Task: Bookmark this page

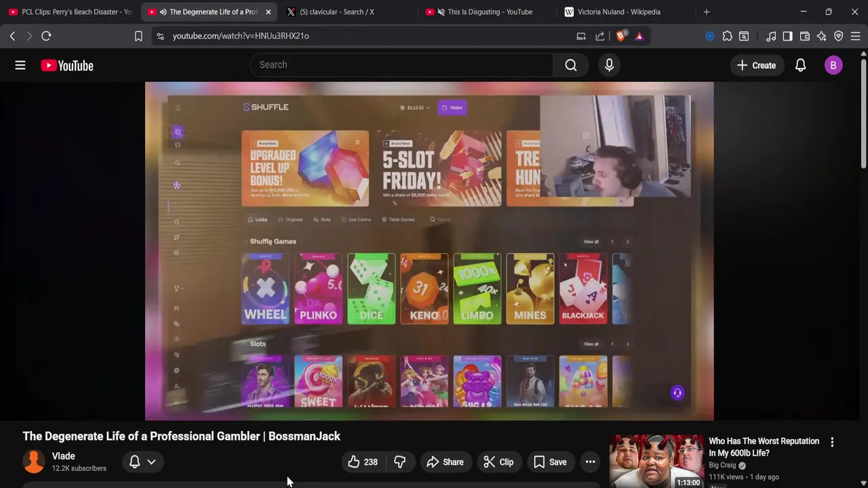Action: (x=138, y=36)
